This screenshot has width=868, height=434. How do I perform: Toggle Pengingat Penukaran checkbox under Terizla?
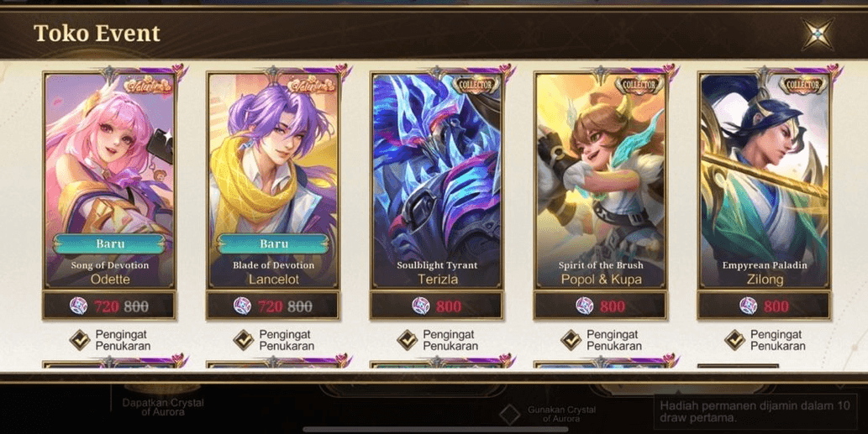(408, 340)
